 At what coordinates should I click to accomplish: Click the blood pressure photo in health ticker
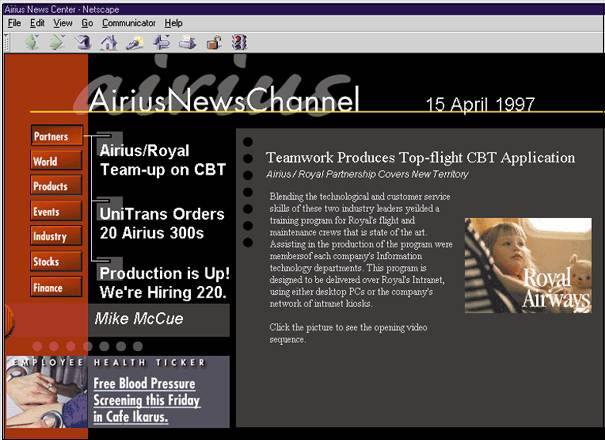(47, 392)
